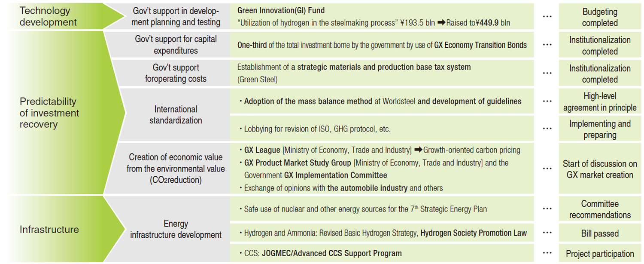The image size is (644, 264).
Task: Click the Technology development heading
Action: tap(48, 16)
